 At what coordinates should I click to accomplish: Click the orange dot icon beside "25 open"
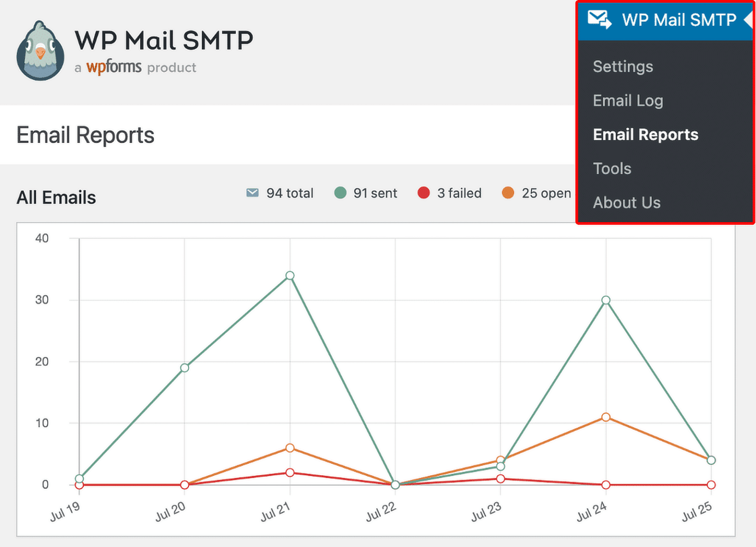pos(507,193)
